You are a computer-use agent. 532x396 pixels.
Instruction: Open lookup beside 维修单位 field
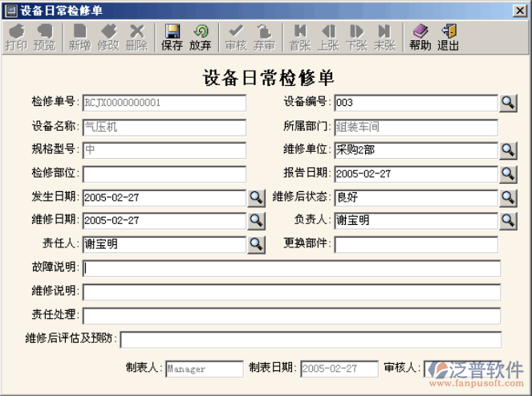[x=508, y=150]
